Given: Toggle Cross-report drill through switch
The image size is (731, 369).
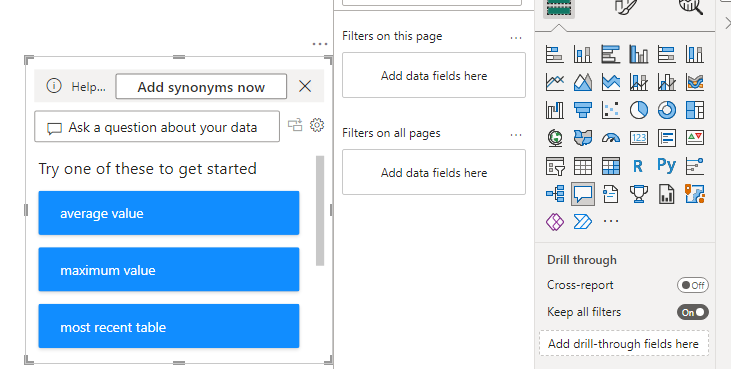Looking at the screenshot, I should [x=693, y=285].
